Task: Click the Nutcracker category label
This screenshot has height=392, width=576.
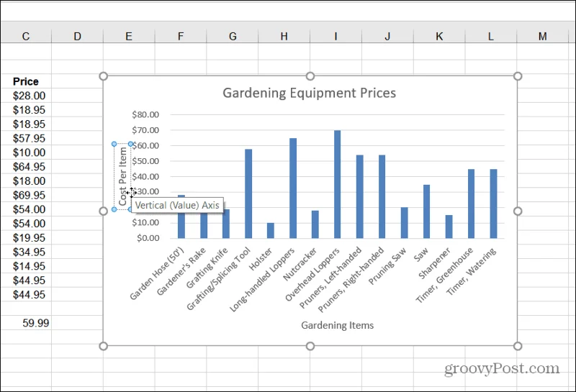Action: pyautogui.click(x=300, y=264)
